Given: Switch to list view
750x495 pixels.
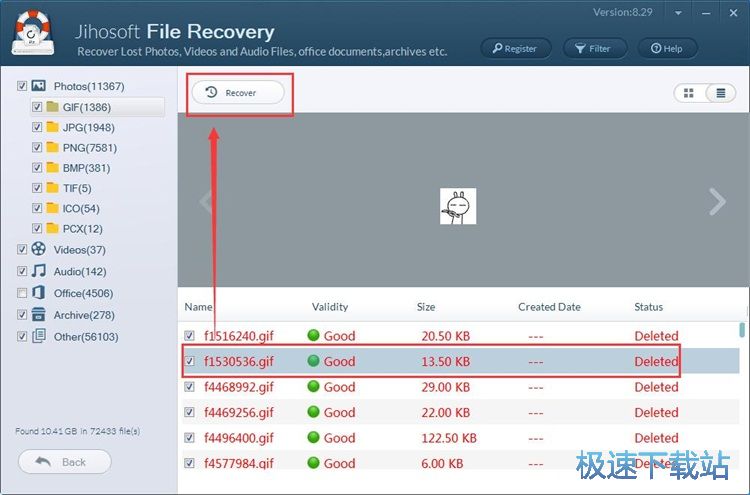Looking at the screenshot, I should (720, 93).
